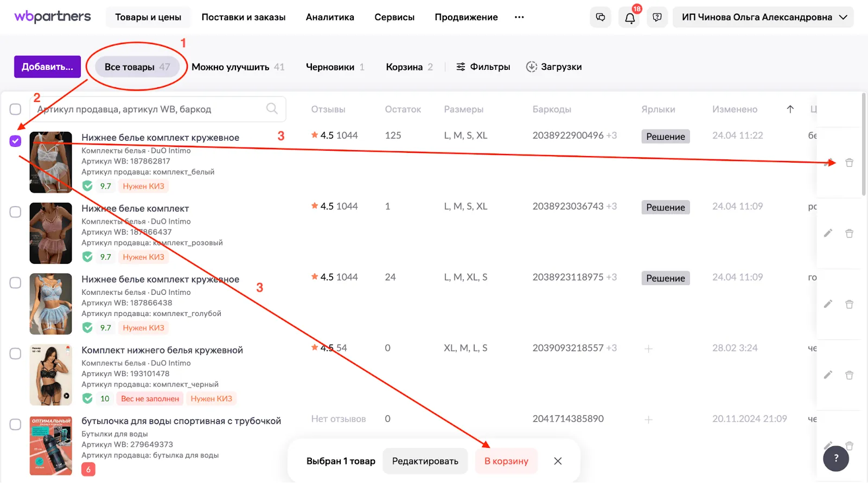Delete the pink lingerie set with trash icon

point(849,234)
